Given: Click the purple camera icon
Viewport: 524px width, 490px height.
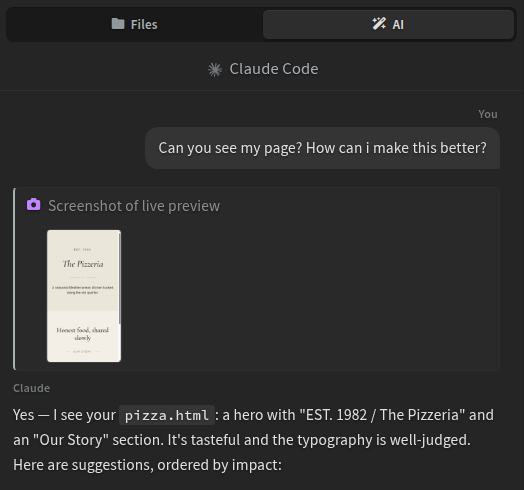Looking at the screenshot, I should click(33, 205).
